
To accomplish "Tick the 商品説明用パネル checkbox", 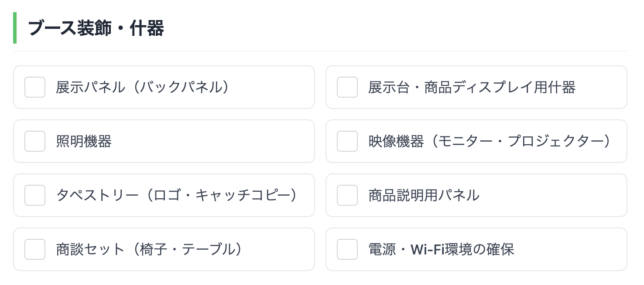I will [x=347, y=195].
